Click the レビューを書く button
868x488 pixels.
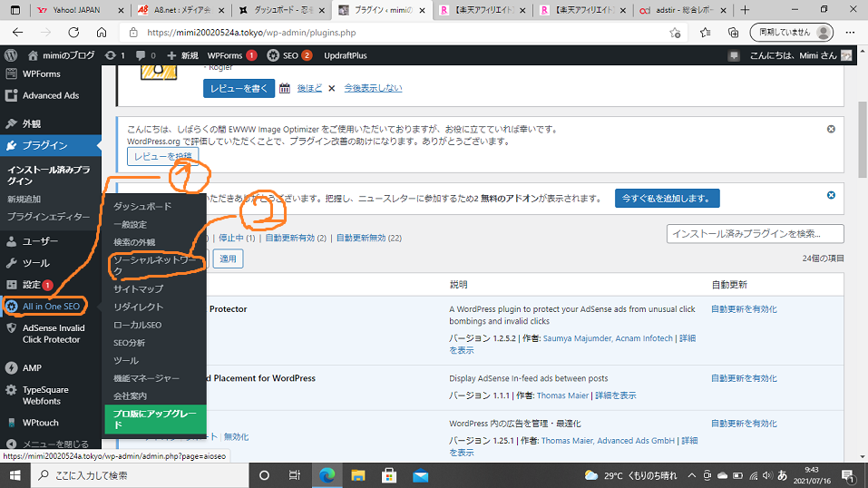tap(239, 88)
